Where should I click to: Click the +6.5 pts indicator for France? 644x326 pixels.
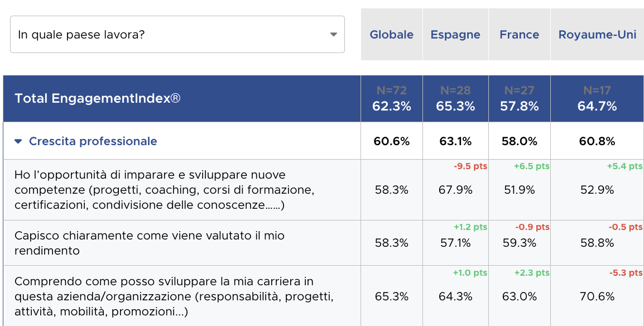(531, 166)
